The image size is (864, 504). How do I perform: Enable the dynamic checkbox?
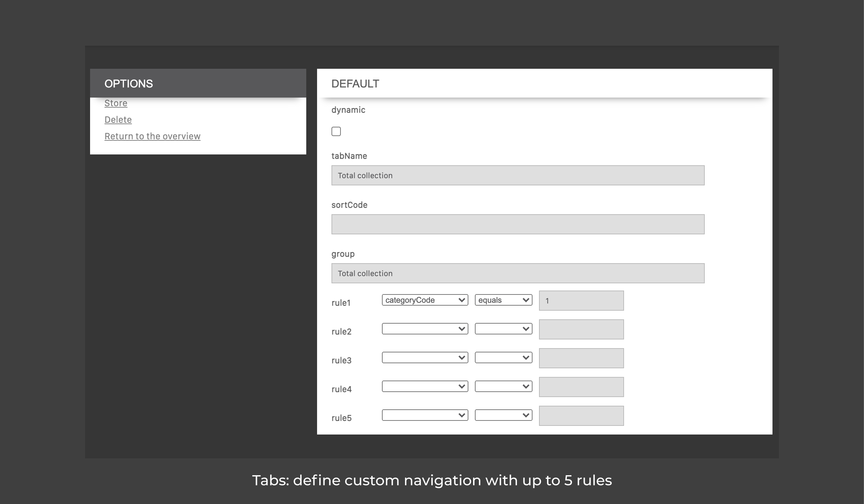click(336, 131)
